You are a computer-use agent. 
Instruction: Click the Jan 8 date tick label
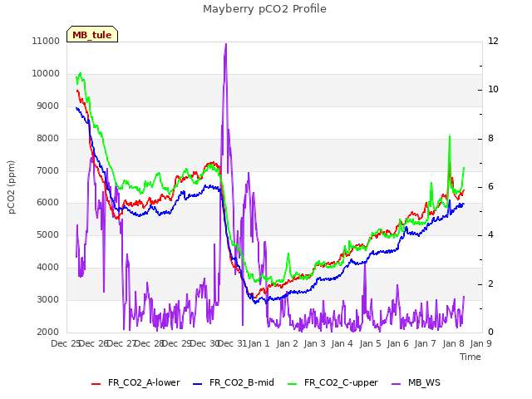(453, 343)
